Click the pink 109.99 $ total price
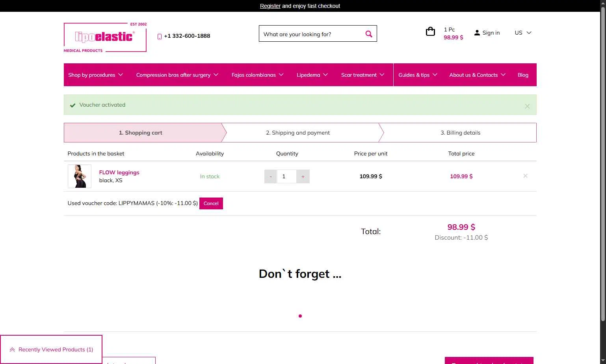The image size is (606, 364). pos(461,176)
